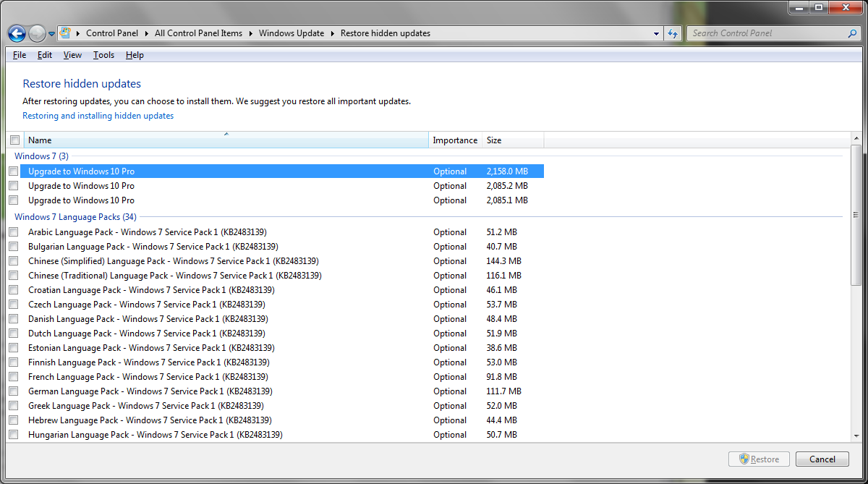Check the Hungarian Language Pack box

point(14,435)
